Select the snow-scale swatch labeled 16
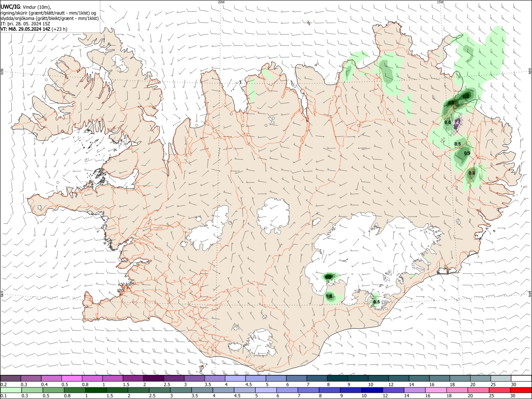The height and width of the screenshot is (399, 532). (x=440, y=378)
